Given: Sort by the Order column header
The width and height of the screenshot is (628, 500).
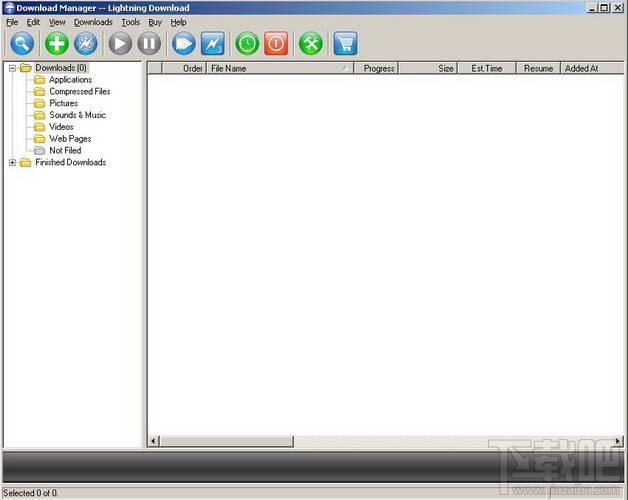Looking at the screenshot, I should pyautogui.click(x=184, y=69).
